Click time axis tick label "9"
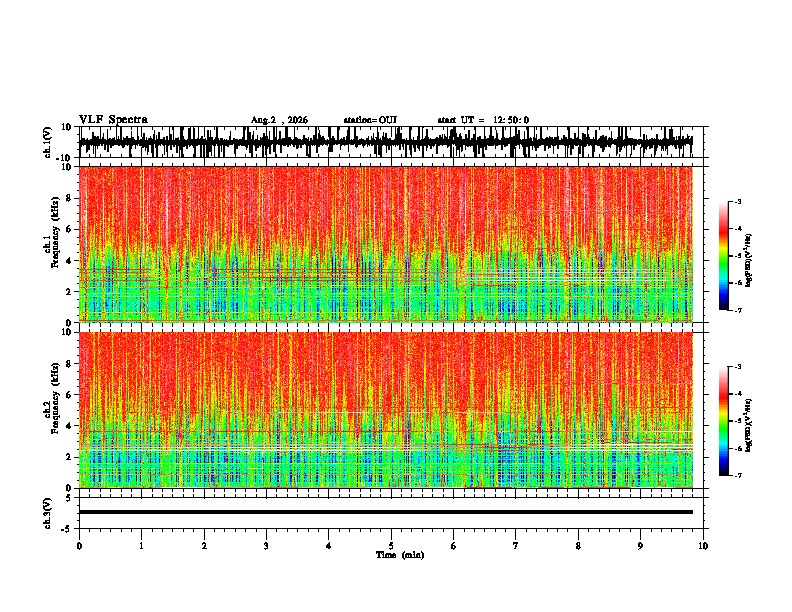792x612 pixels. [x=640, y=546]
